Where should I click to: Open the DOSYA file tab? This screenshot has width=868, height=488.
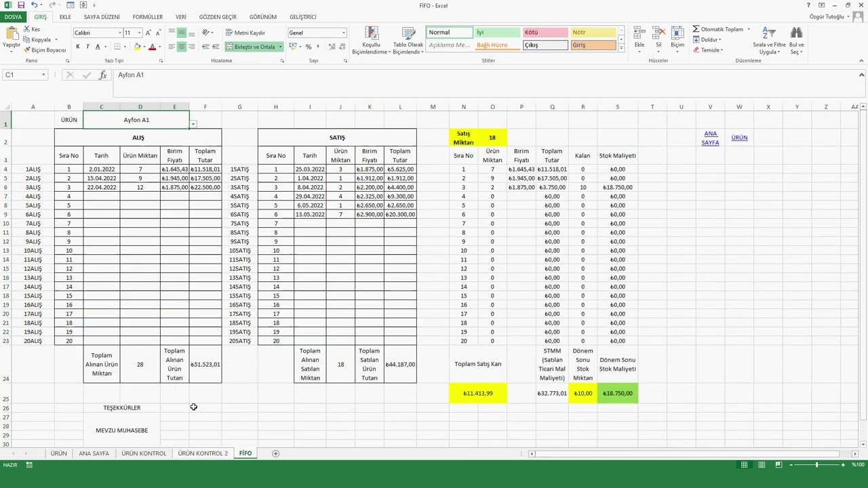click(13, 17)
